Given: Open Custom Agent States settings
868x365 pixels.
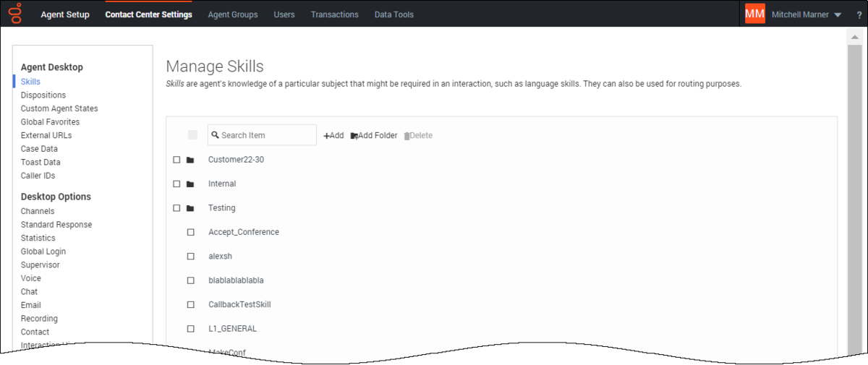Looking at the screenshot, I should (x=59, y=108).
